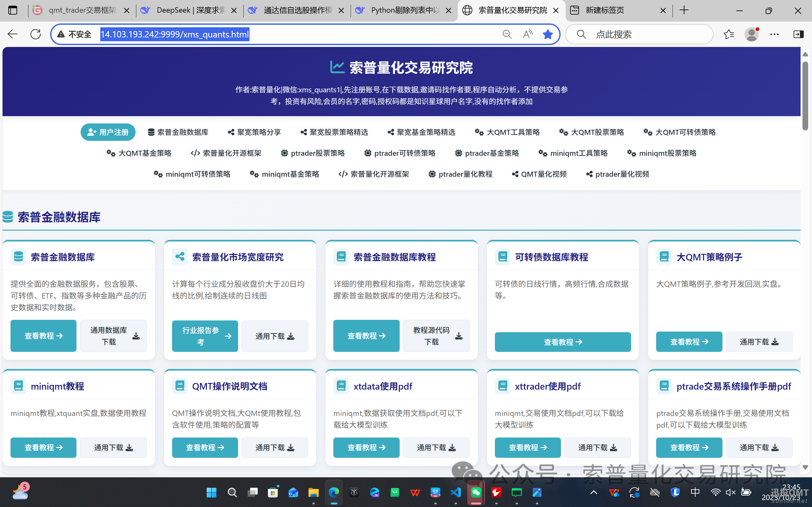Click the scrollbar down arrow

pyautogui.click(x=805, y=467)
